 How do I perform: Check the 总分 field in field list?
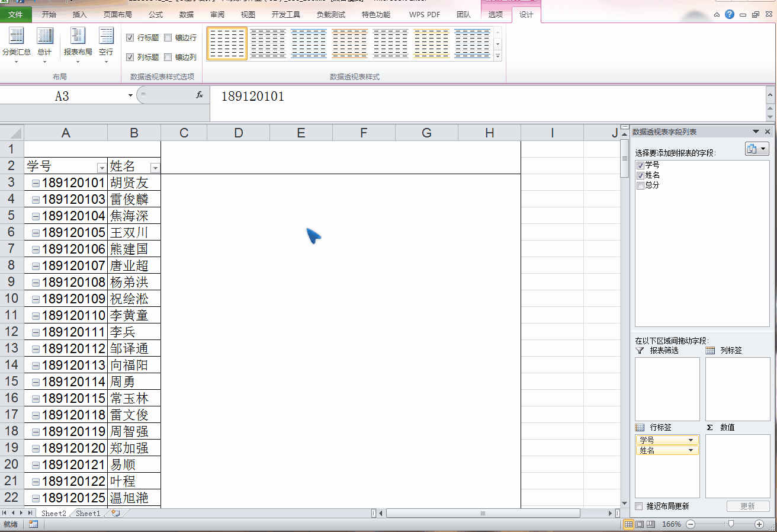(640, 185)
